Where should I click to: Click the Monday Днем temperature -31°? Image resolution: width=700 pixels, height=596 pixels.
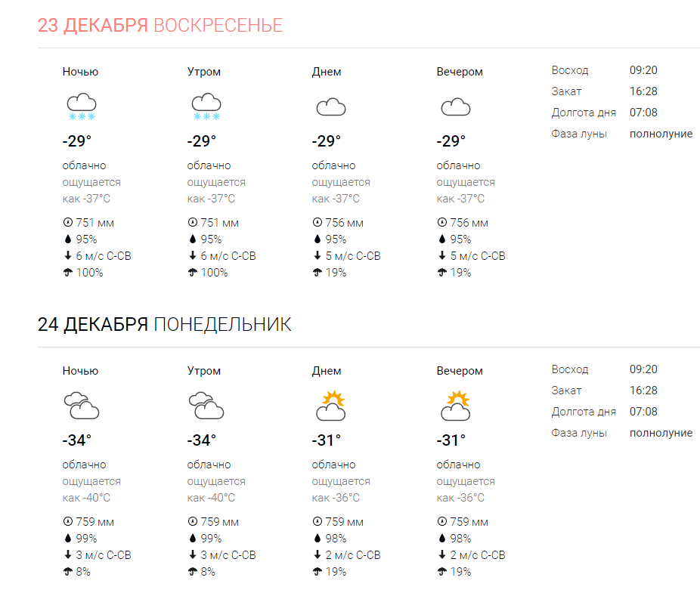[326, 440]
